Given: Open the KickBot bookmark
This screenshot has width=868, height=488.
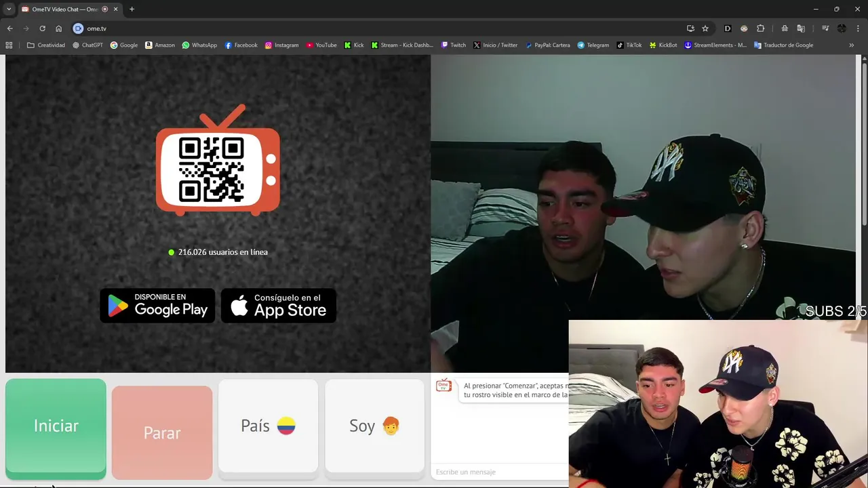Looking at the screenshot, I should click(663, 45).
